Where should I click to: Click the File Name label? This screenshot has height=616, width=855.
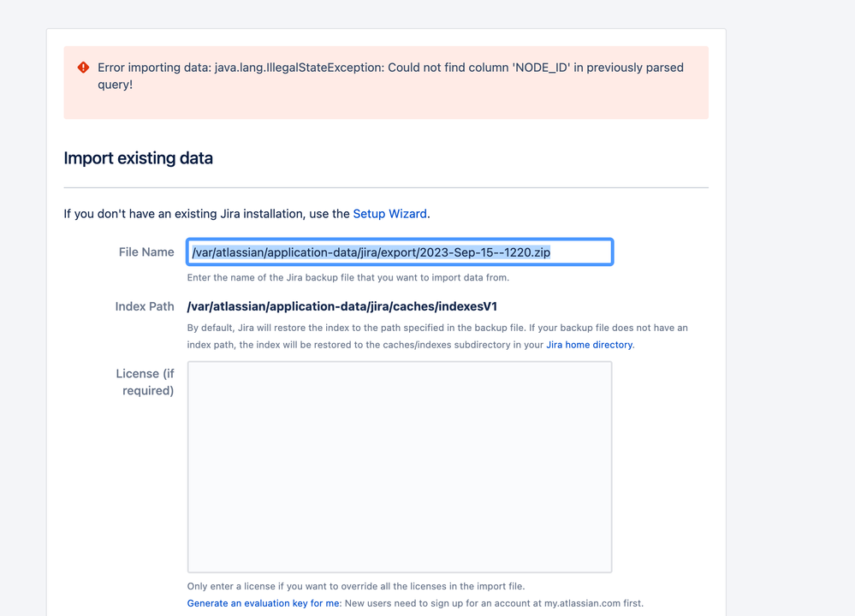tap(146, 252)
